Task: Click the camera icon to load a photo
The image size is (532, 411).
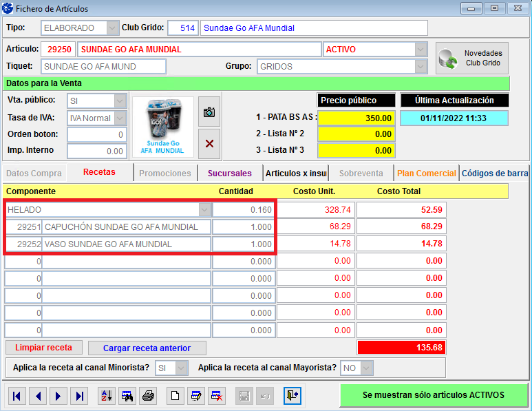Action: pyautogui.click(x=209, y=112)
